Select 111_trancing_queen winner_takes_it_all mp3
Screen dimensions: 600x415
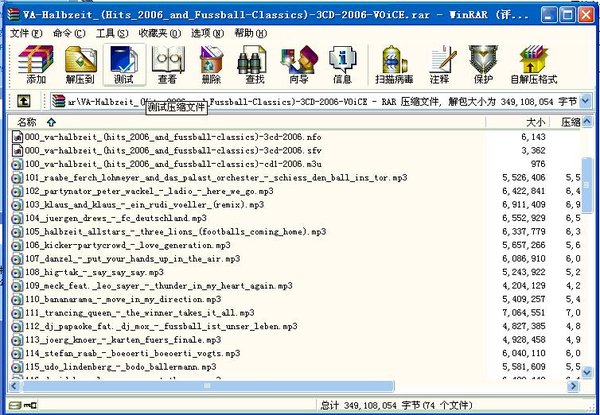(140, 313)
